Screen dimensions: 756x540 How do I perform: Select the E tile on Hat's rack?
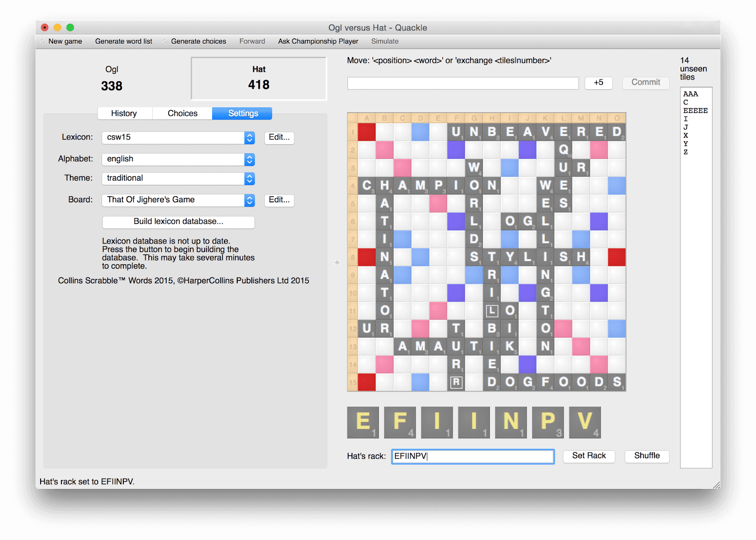pyautogui.click(x=363, y=422)
